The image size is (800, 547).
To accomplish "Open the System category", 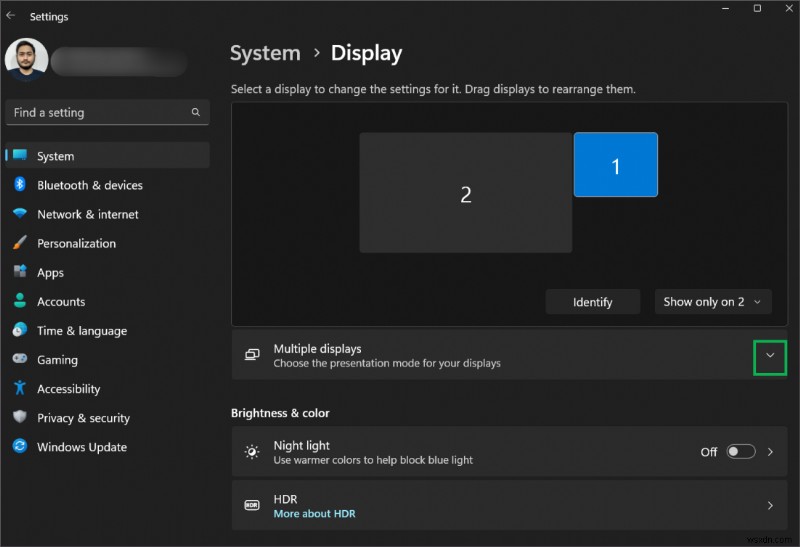I will (x=108, y=156).
